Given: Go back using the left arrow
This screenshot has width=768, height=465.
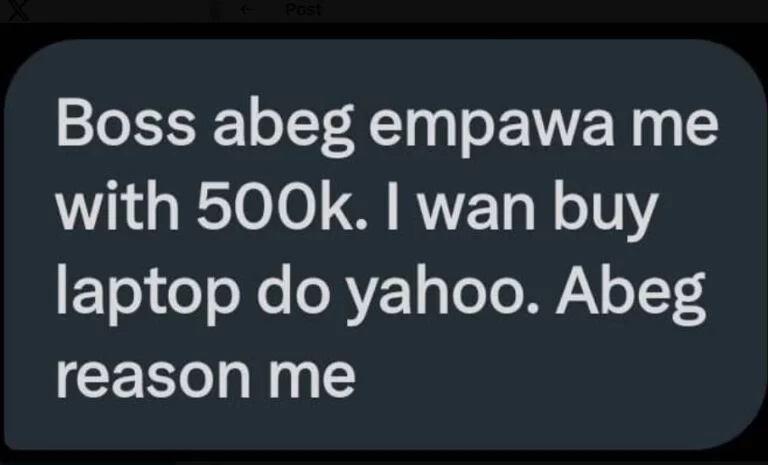Looking at the screenshot, I should [247, 10].
